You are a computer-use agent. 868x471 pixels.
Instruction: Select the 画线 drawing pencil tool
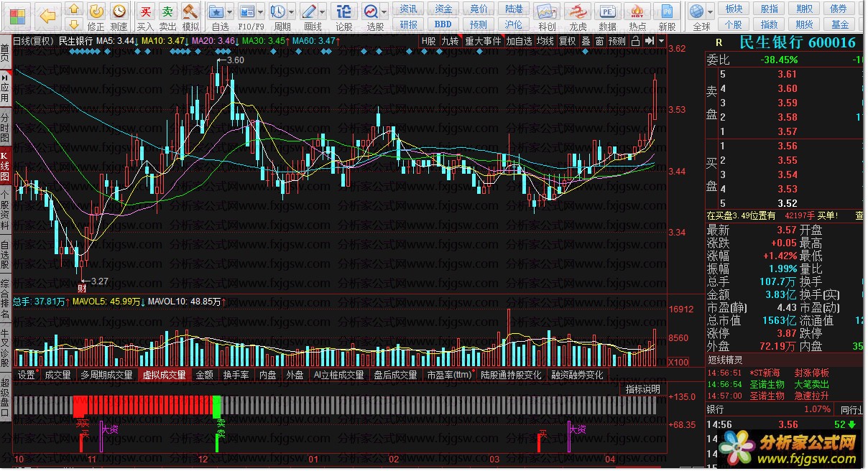[x=309, y=12]
